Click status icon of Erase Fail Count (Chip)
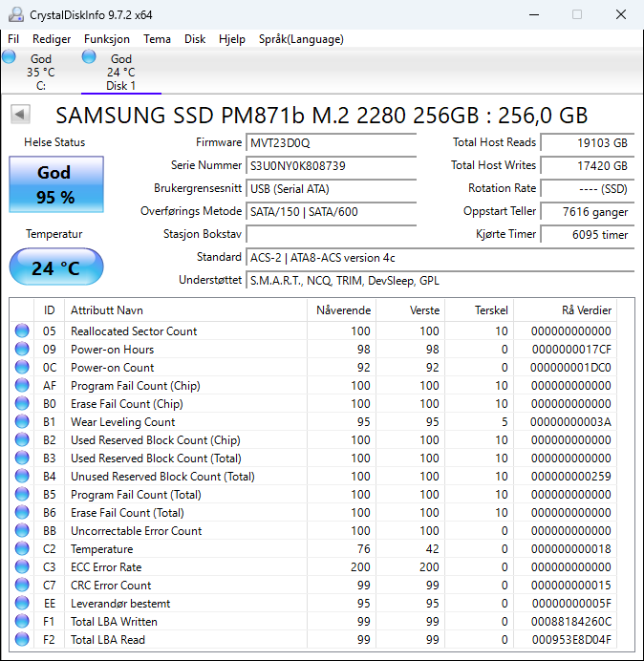Viewport: 644px width, 661px height. click(22, 403)
